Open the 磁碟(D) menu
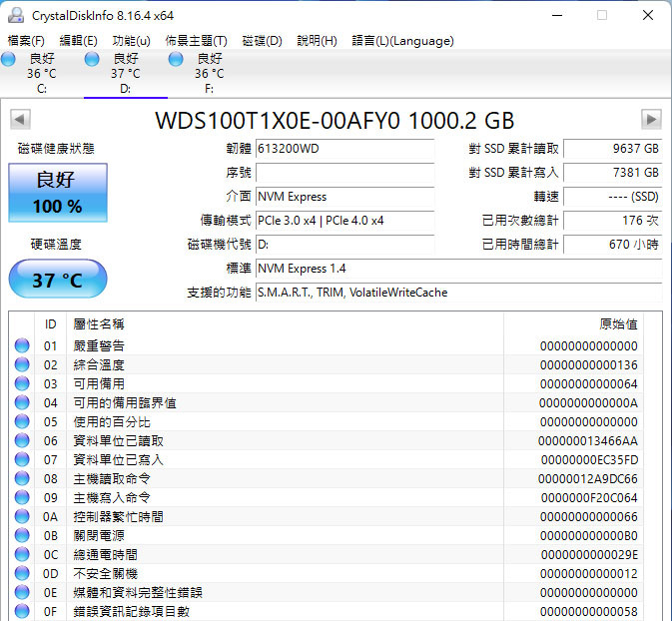672x621 pixels. 262,41
